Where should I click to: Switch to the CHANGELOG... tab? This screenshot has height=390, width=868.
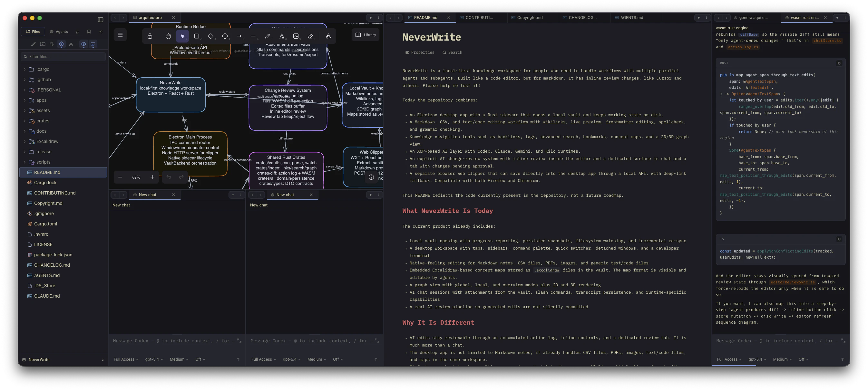coord(584,18)
